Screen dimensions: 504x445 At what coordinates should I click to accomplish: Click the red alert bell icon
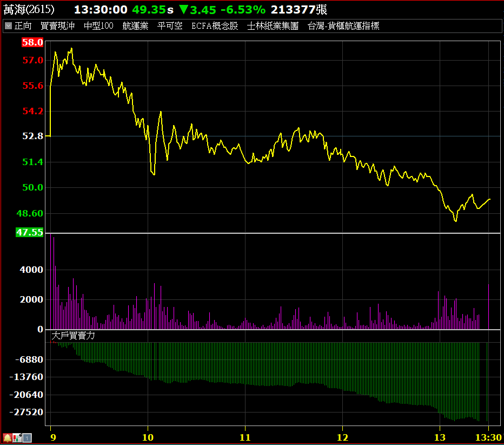pos(7,437)
